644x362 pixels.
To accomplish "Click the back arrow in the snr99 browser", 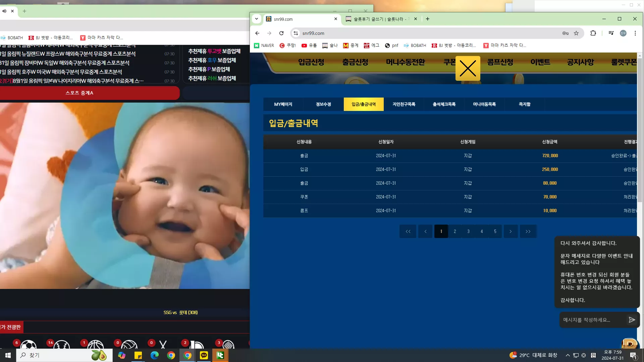I will (x=257, y=33).
